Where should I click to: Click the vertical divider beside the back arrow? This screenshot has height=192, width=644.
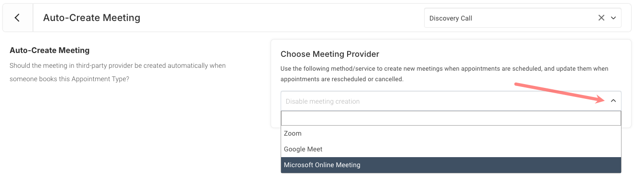click(x=33, y=18)
